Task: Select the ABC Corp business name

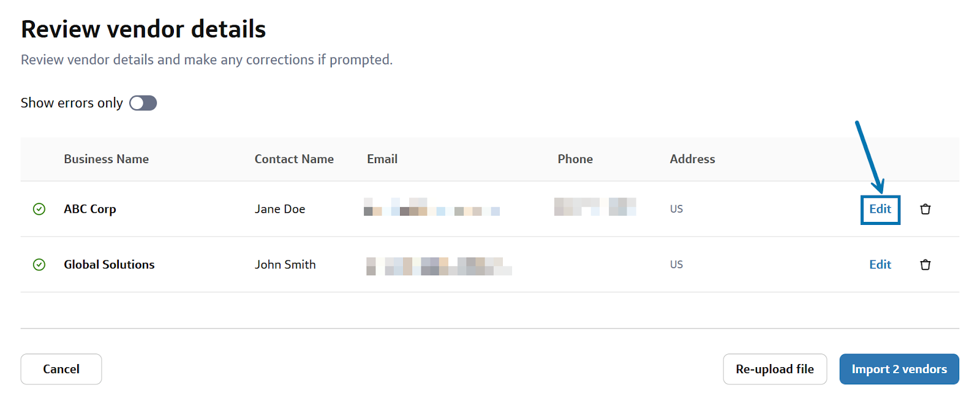Action: (90, 209)
